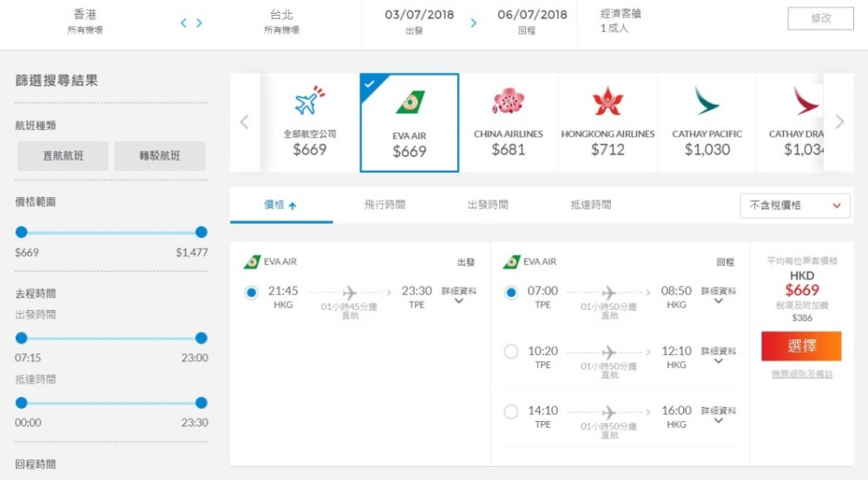868x480 pixels.
Task: Click the 香港 origin city field
Action: click(x=85, y=21)
